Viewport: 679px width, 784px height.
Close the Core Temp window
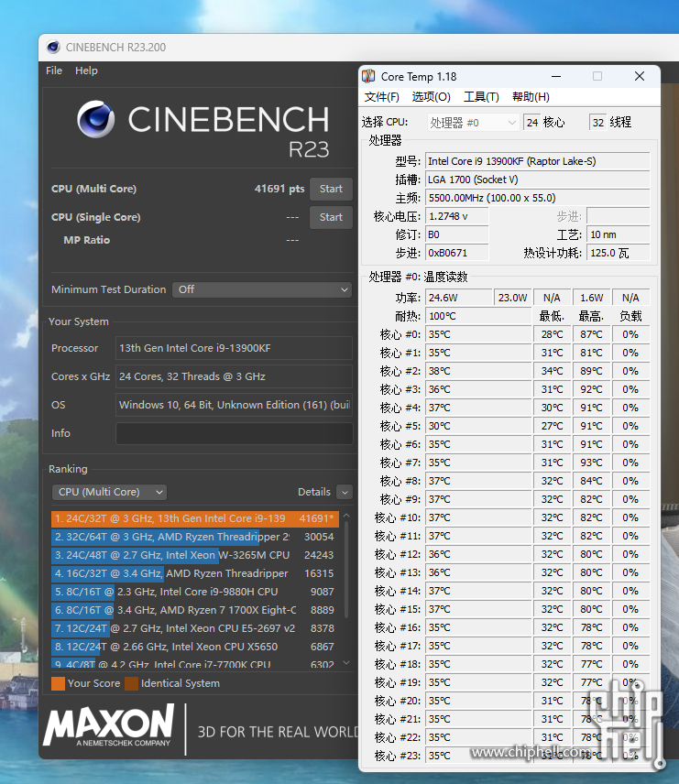(640, 77)
